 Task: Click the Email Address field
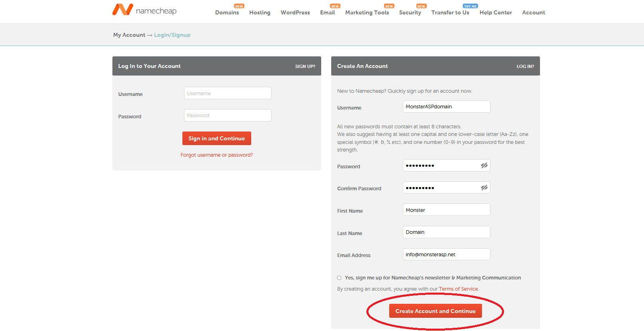[446, 254]
